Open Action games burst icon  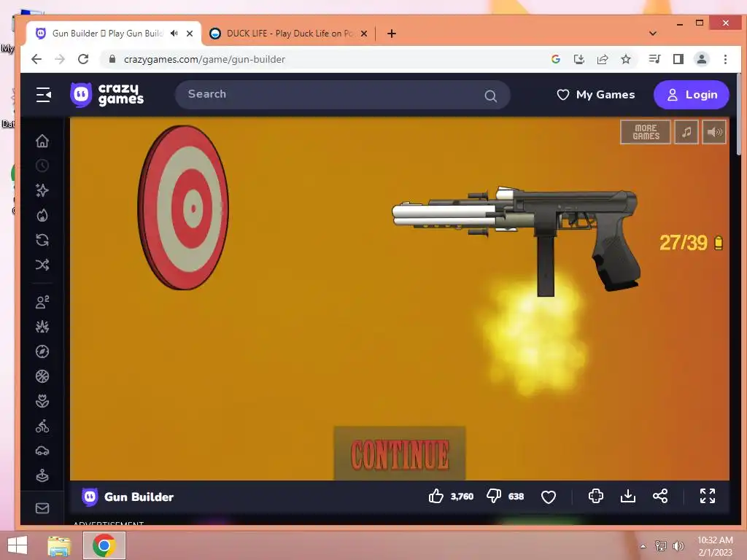(x=42, y=327)
